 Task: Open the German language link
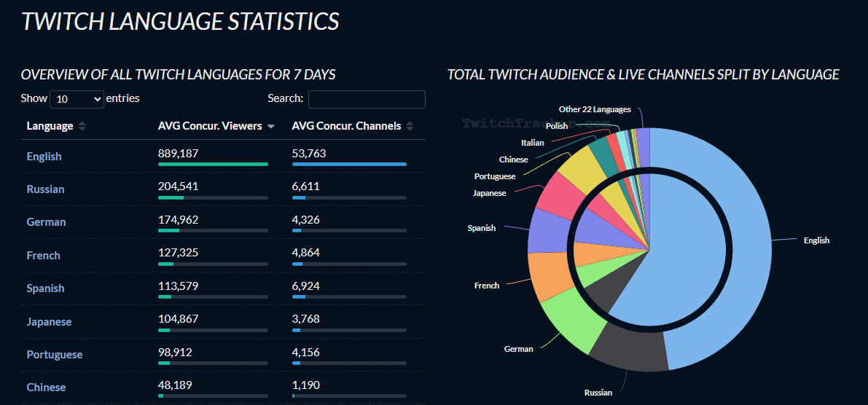pos(47,222)
